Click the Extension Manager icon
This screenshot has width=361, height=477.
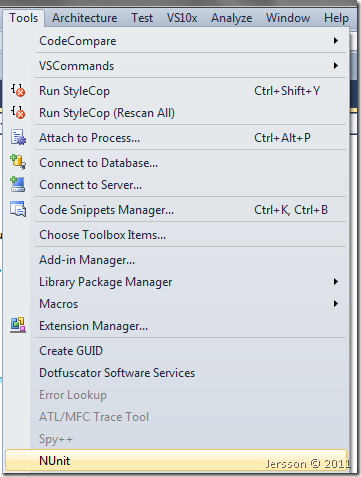pyautogui.click(x=18, y=325)
